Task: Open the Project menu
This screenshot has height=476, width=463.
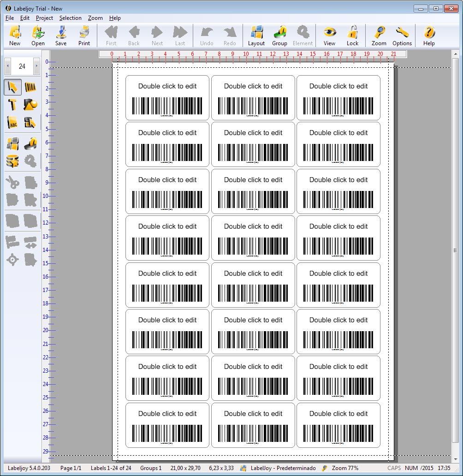Action: point(44,18)
